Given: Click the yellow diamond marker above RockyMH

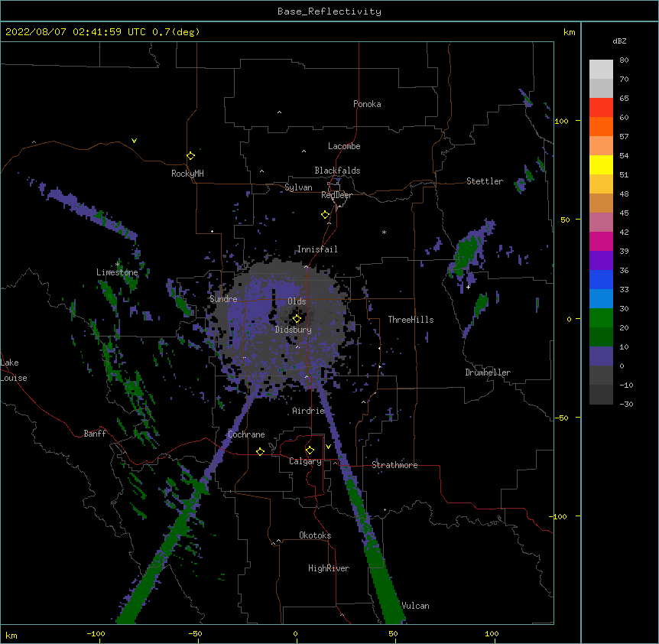Looking at the screenshot, I should [190, 155].
